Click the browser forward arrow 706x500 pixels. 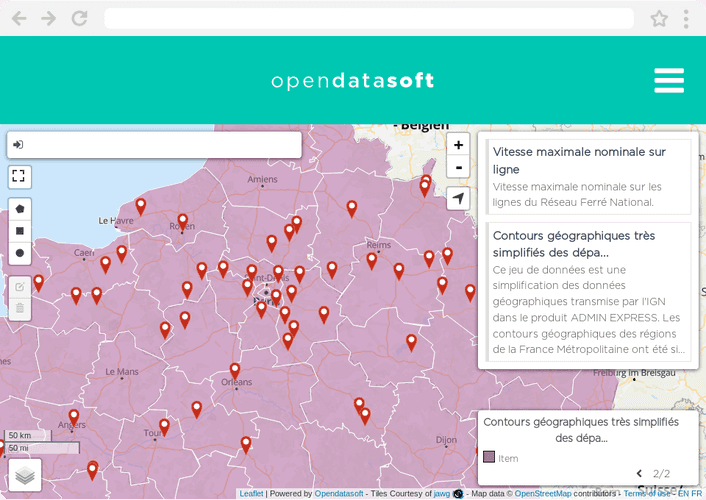coord(49,18)
